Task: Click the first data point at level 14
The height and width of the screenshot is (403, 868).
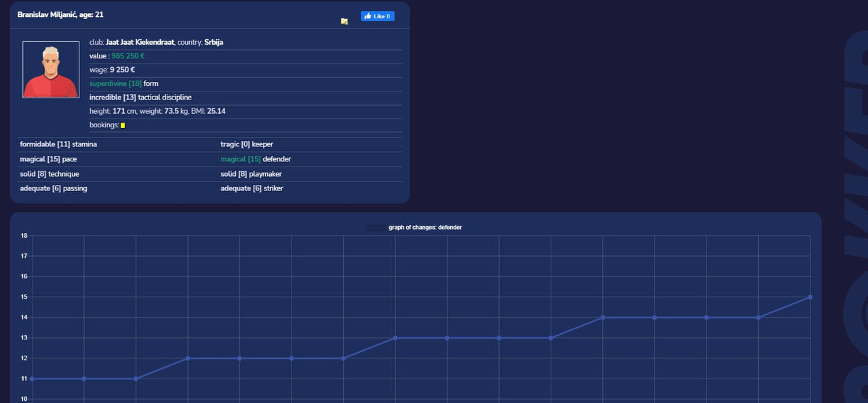Action: click(x=603, y=318)
